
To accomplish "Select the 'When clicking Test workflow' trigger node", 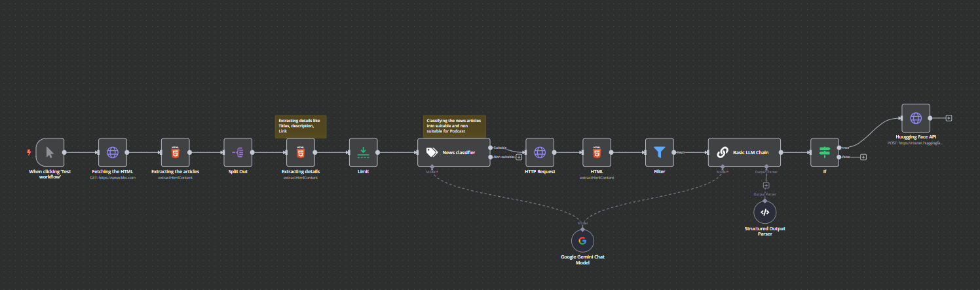I will point(50,152).
